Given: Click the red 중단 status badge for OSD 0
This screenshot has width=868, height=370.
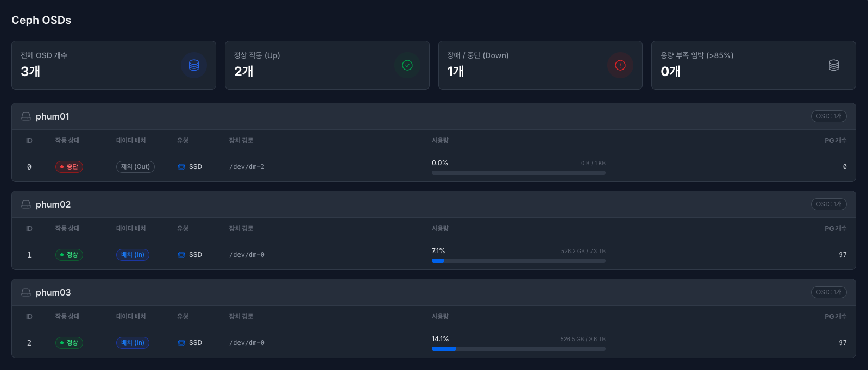Looking at the screenshot, I should tap(69, 167).
